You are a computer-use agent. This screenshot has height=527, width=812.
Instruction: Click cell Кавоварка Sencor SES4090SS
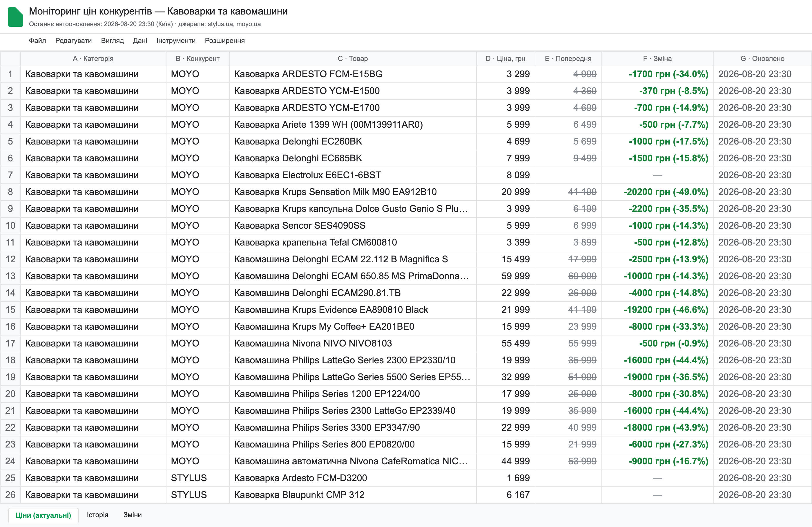pyautogui.click(x=353, y=225)
